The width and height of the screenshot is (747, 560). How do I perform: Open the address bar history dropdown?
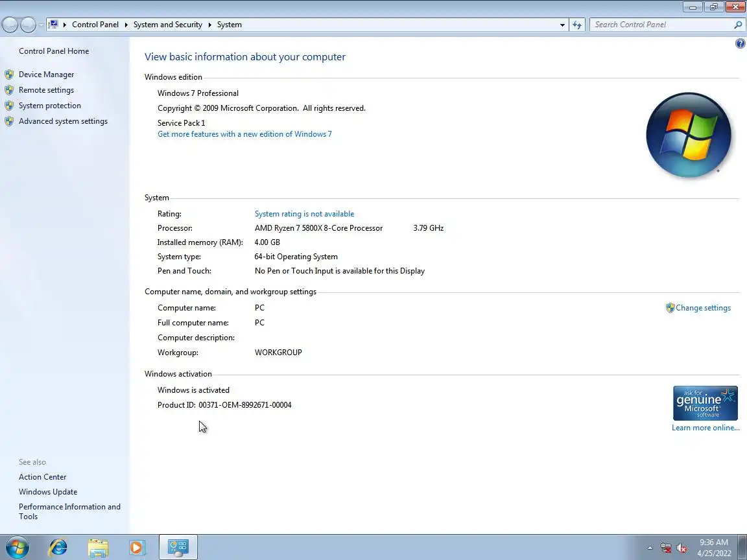562,25
